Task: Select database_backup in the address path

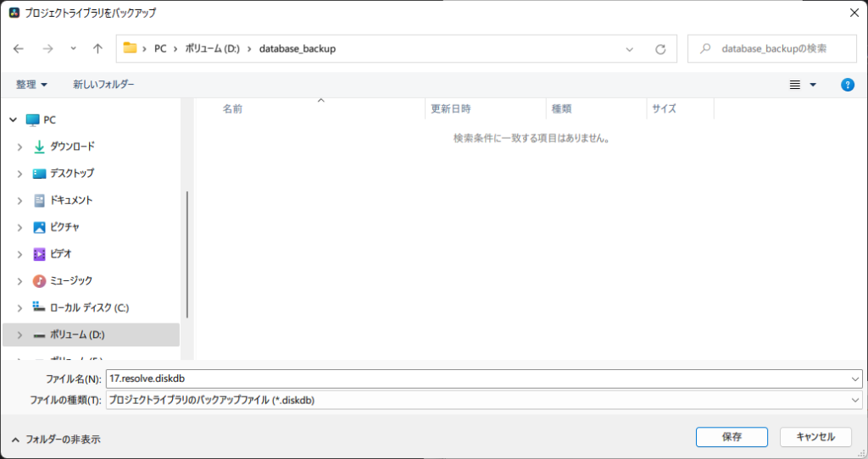Action: click(x=298, y=48)
